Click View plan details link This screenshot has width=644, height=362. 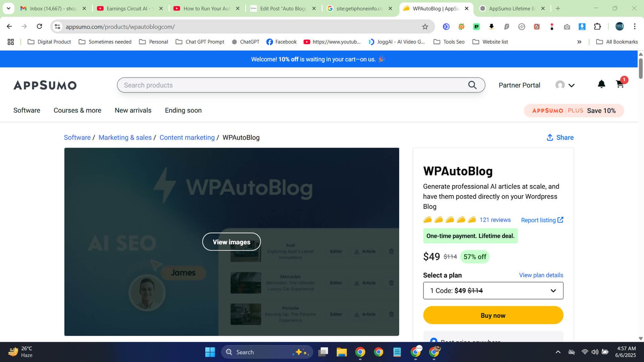[541, 275]
